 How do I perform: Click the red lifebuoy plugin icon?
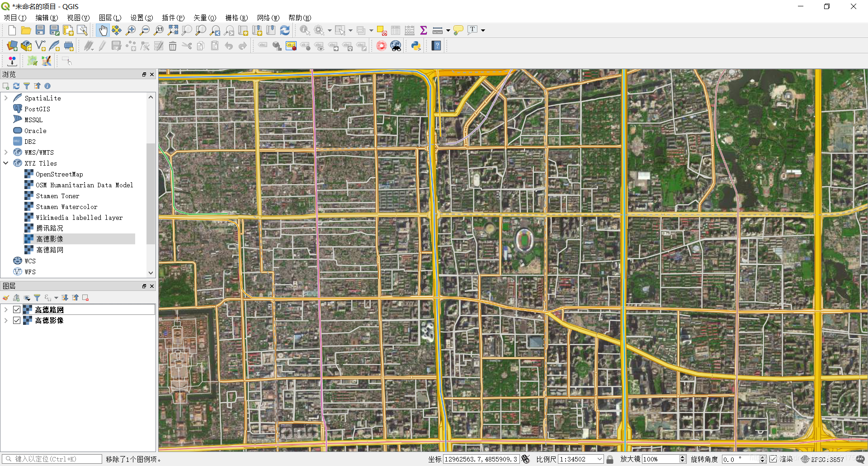tap(382, 46)
